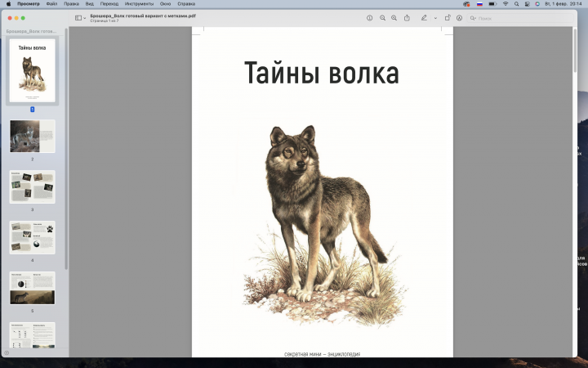Toggle the sidebar view button
The height and width of the screenshot is (368, 588).
coord(78,18)
